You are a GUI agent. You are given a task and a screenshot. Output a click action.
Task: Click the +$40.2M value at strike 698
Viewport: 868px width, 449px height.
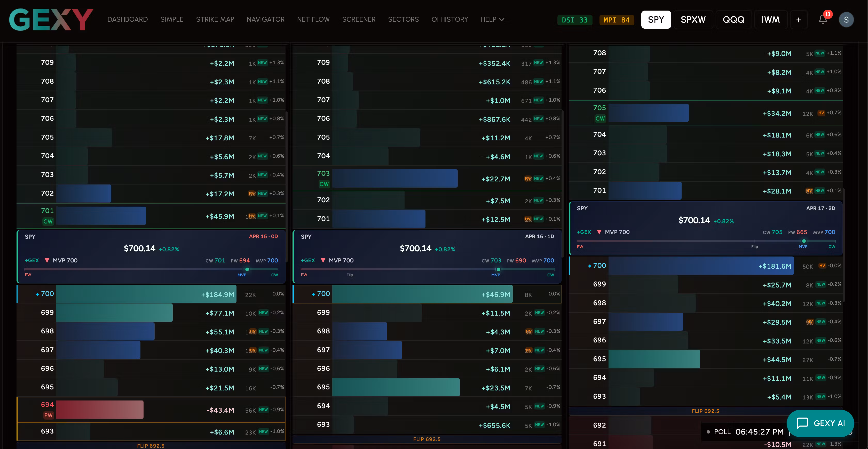pyautogui.click(x=777, y=304)
